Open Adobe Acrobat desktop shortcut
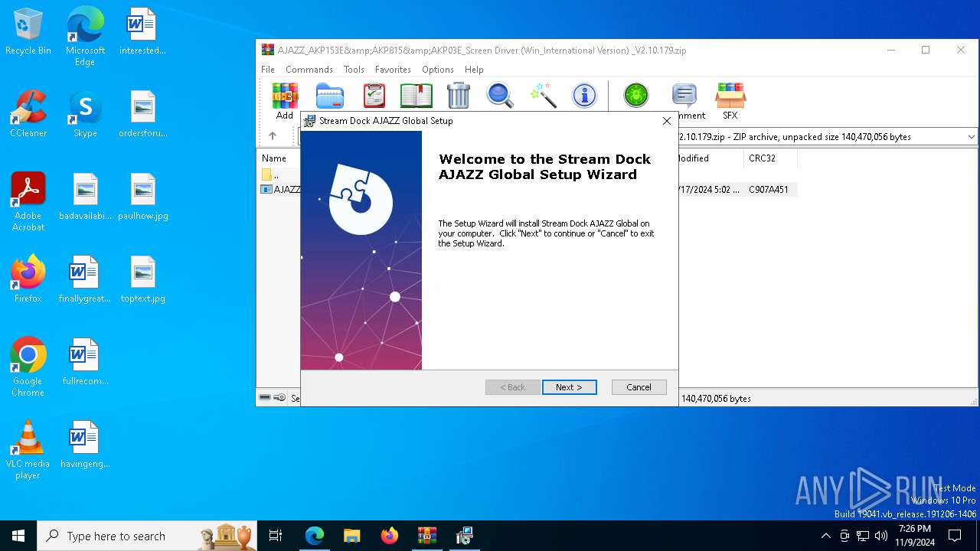 [x=28, y=202]
